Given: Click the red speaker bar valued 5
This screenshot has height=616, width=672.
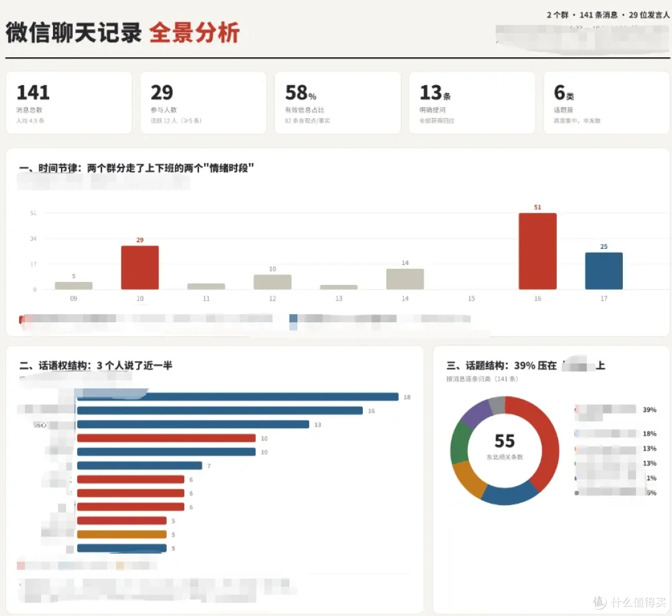Looking at the screenshot, I should click(x=122, y=521).
